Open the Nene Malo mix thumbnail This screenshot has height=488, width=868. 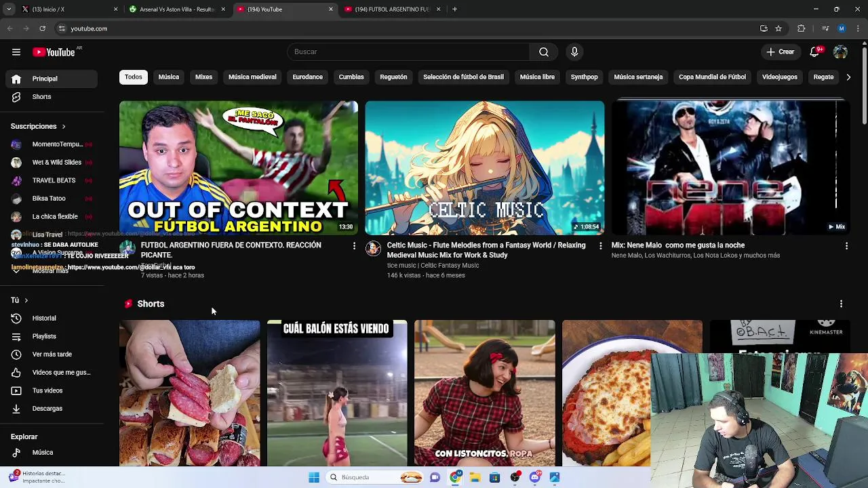[730, 167]
